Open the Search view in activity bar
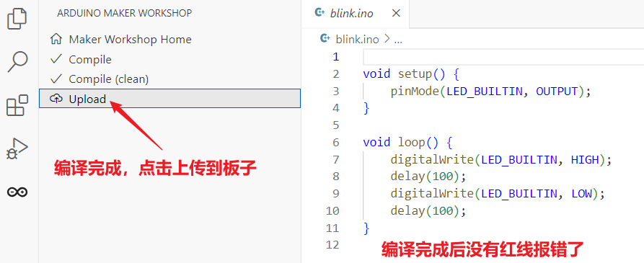The height and width of the screenshot is (263, 644). pos(17,62)
